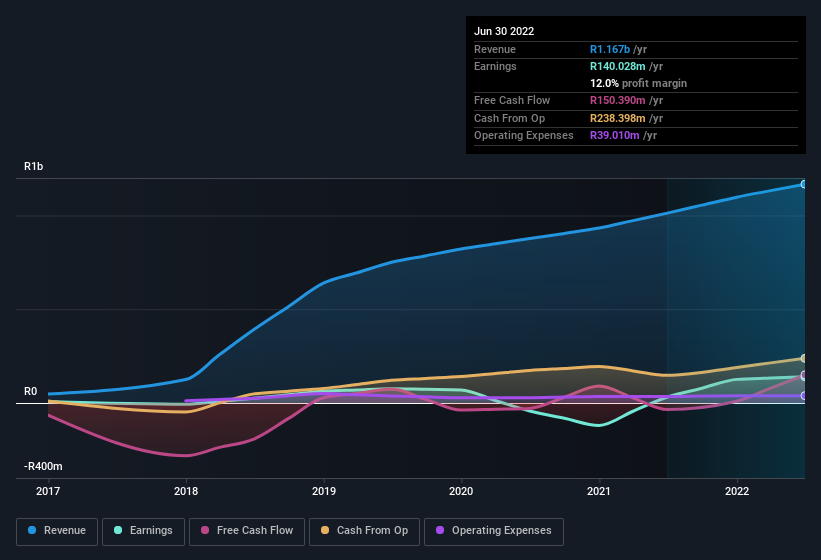Click the 2018 x-axis year label

click(x=185, y=491)
